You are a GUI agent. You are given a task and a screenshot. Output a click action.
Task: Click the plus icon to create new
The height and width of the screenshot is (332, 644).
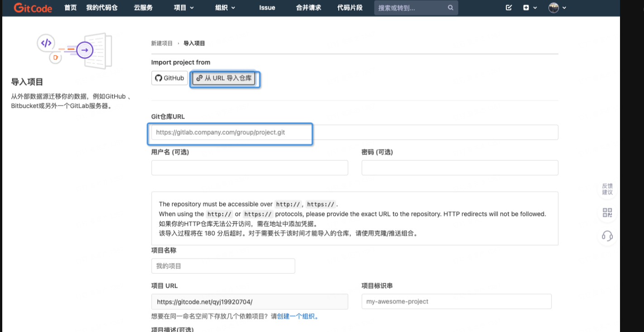[526, 8]
